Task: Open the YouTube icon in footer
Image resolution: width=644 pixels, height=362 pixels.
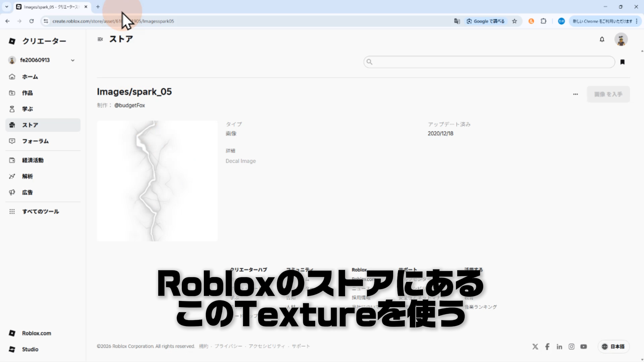Action: pos(584,347)
